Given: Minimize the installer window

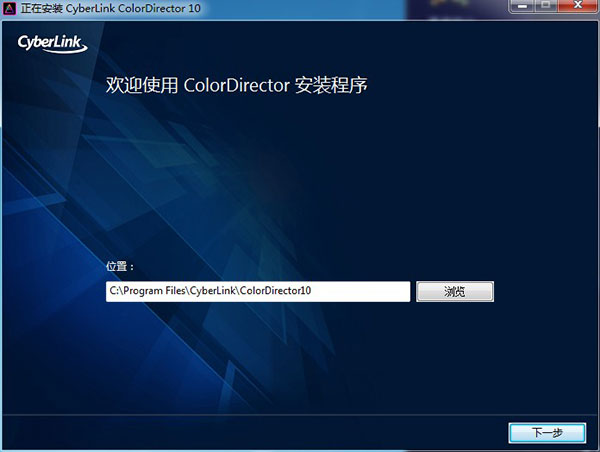Looking at the screenshot, I should click(x=522, y=6).
